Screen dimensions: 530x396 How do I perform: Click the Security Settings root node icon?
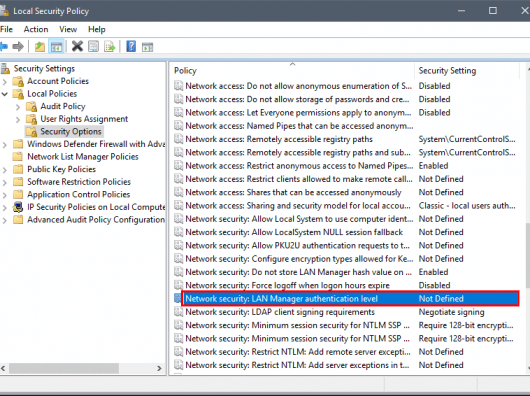coord(5,69)
